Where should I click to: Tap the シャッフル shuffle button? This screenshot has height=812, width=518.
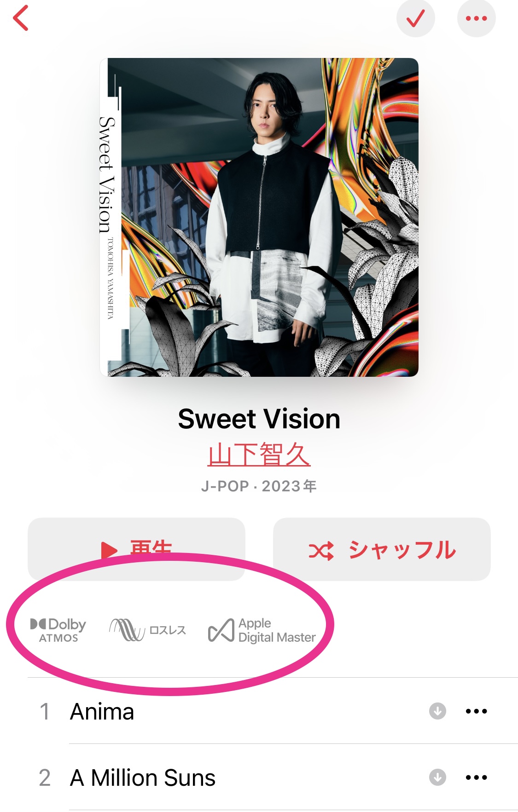click(382, 549)
